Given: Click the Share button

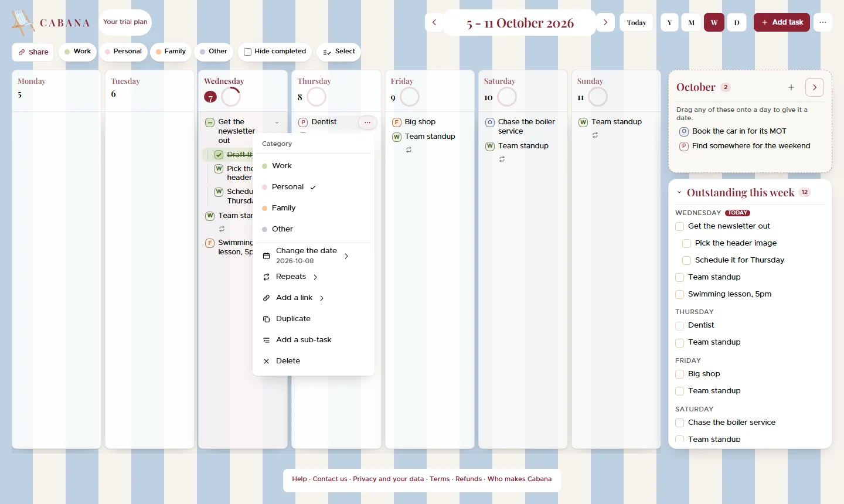Looking at the screenshot, I should tap(33, 52).
